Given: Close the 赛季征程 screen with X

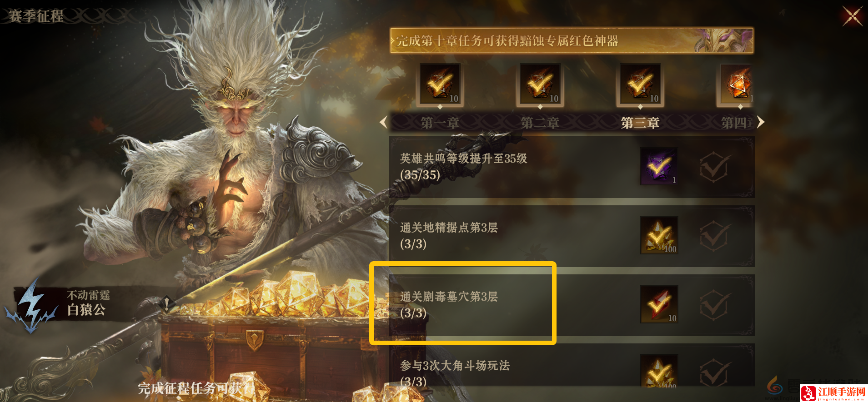Looking at the screenshot, I should [852, 16].
